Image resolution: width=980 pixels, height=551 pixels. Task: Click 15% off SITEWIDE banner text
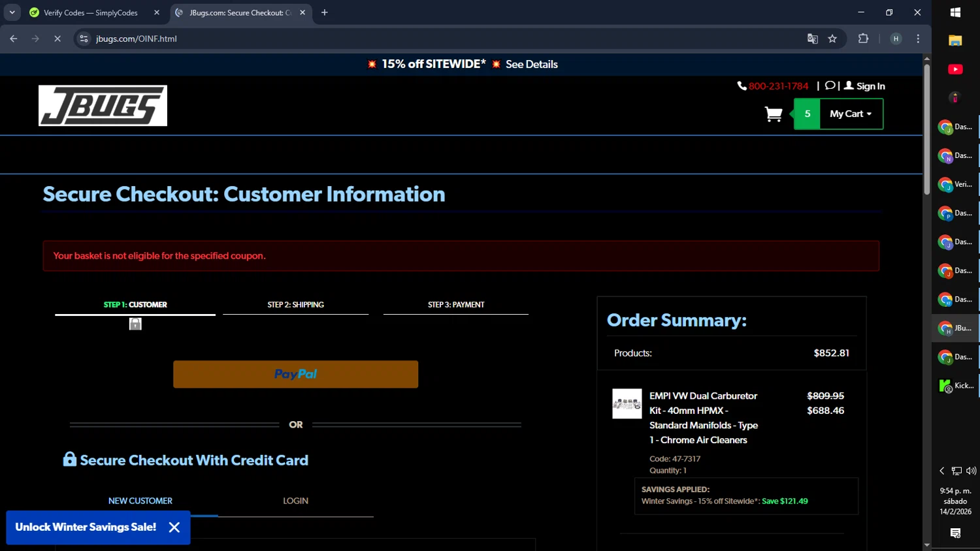click(434, 64)
